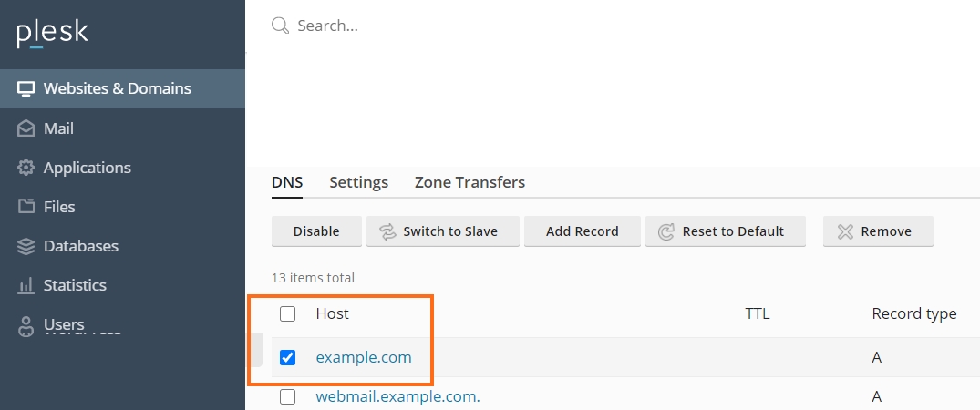
Task: Click the Applications gear icon
Action: [x=26, y=168]
